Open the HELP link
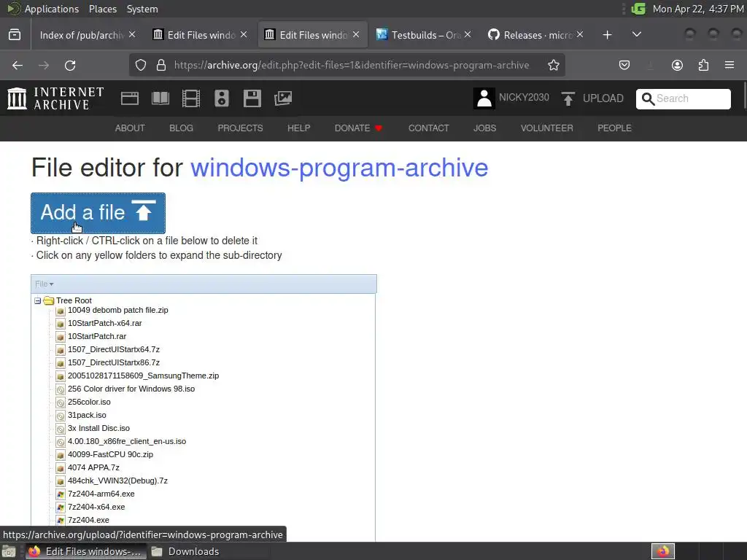 pos(298,128)
